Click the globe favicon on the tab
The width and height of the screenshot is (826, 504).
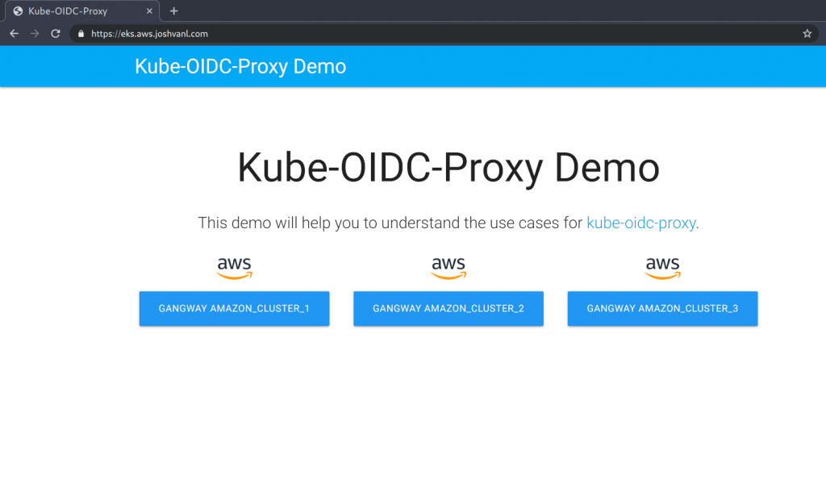tap(18, 11)
